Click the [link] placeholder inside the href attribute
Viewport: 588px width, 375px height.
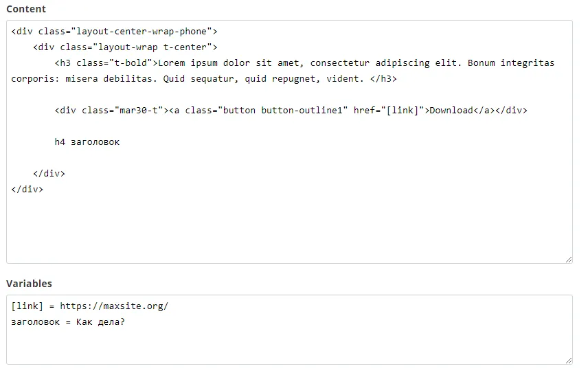coord(403,110)
